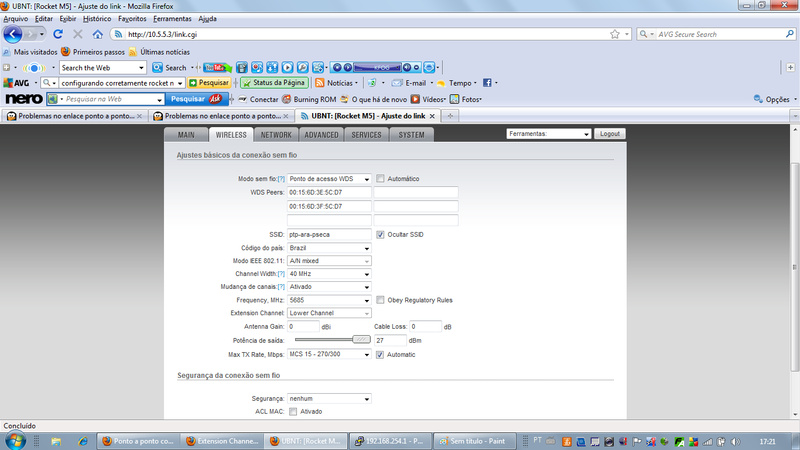This screenshot has height=450, width=800.
Task: Open the Segurança dropdown
Action: pyautogui.click(x=329, y=398)
